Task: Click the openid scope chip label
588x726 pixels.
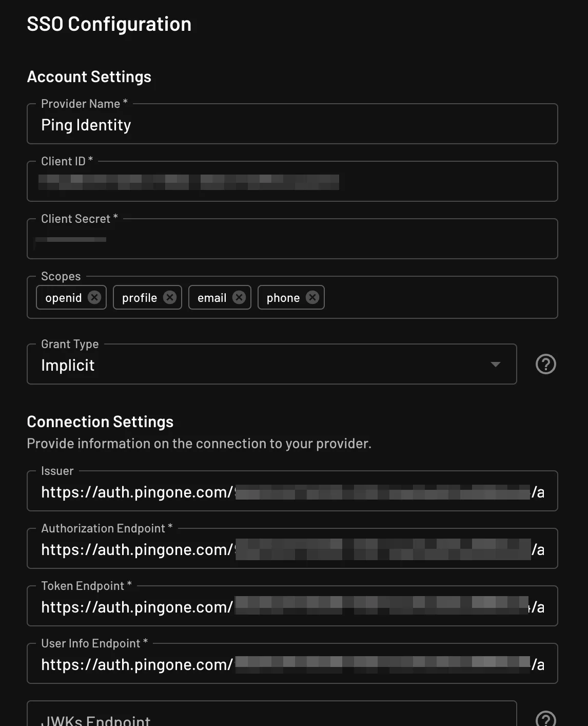Action: pyautogui.click(x=64, y=298)
